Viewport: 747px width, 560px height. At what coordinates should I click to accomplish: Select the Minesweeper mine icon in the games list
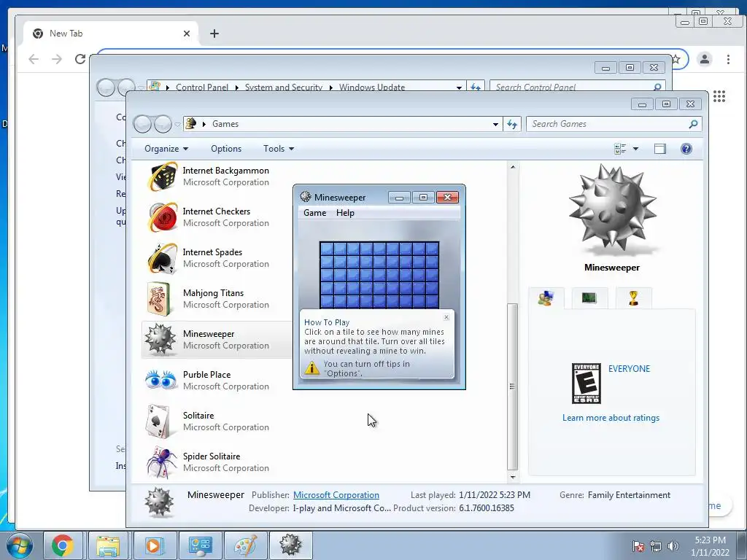[x=160, y=340]
